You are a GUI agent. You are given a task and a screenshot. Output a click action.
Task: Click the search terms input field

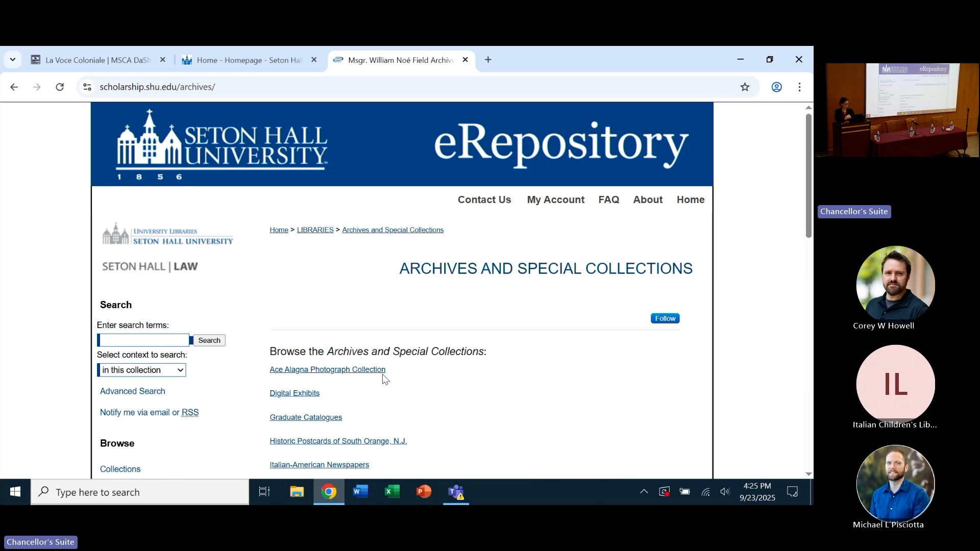point(144,340)
